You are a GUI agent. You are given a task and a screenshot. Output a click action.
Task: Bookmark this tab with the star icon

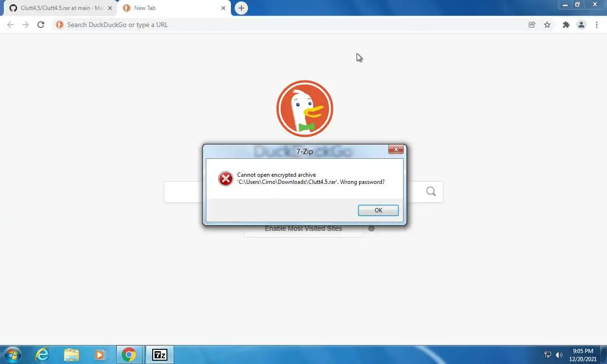[547, 25]
